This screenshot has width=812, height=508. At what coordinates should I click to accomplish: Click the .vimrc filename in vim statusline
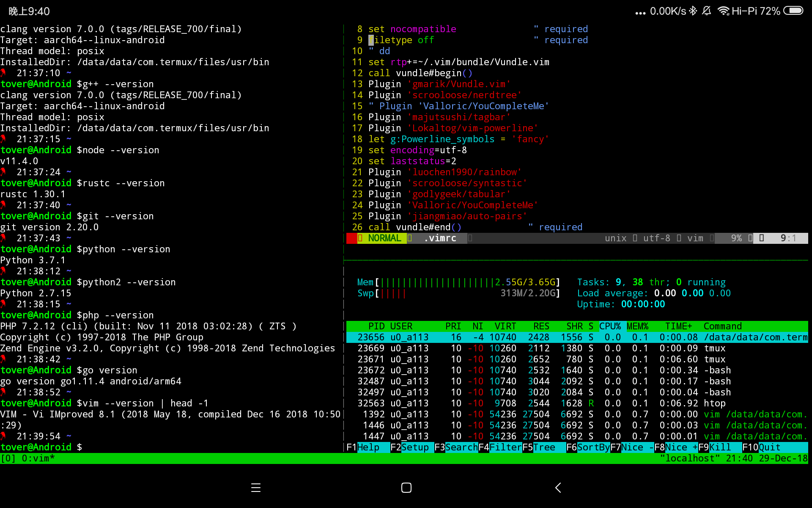(x=440, y=238)
